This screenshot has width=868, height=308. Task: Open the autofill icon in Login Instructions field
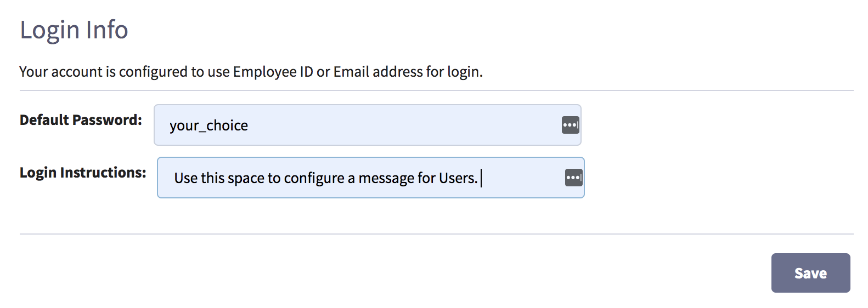click(574, 178)
